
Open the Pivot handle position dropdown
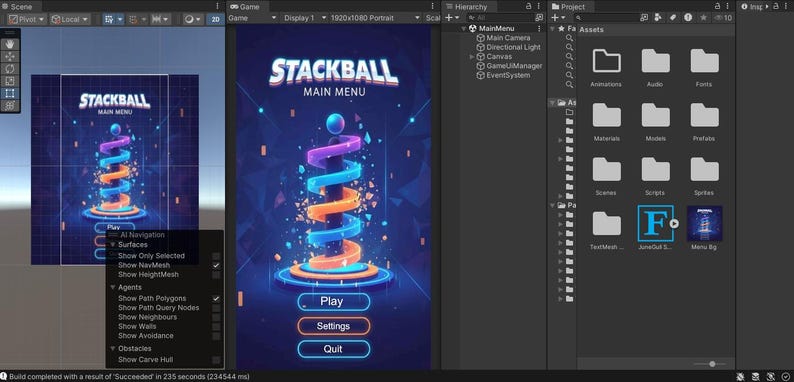26,19
